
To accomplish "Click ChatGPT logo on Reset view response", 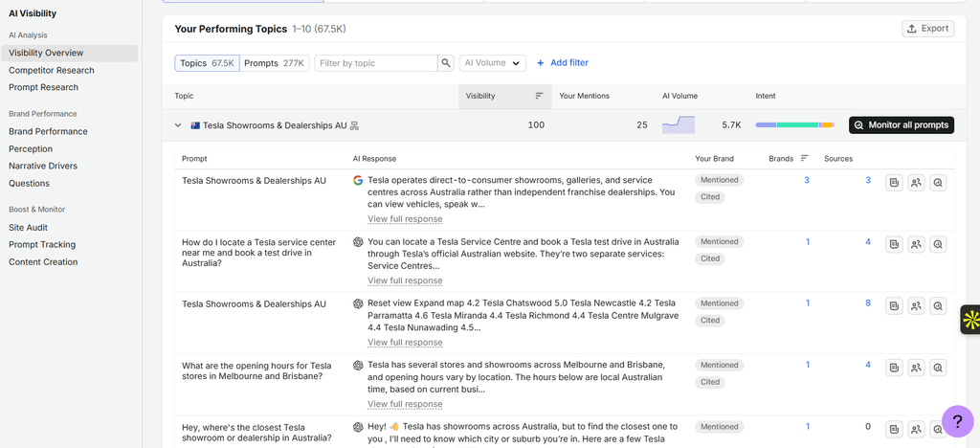I will (358, 303).
